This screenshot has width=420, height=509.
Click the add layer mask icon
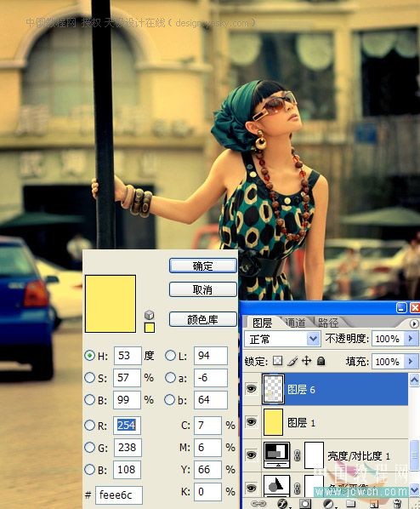304,504
